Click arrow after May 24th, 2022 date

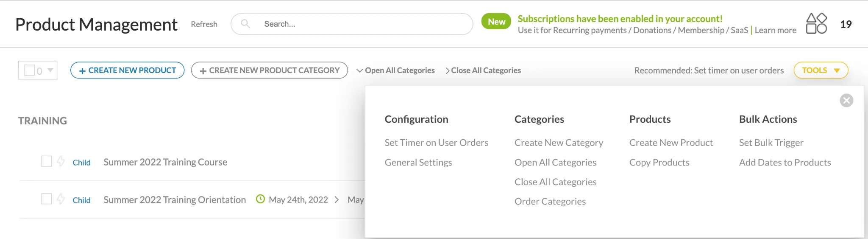pos(337,200)
